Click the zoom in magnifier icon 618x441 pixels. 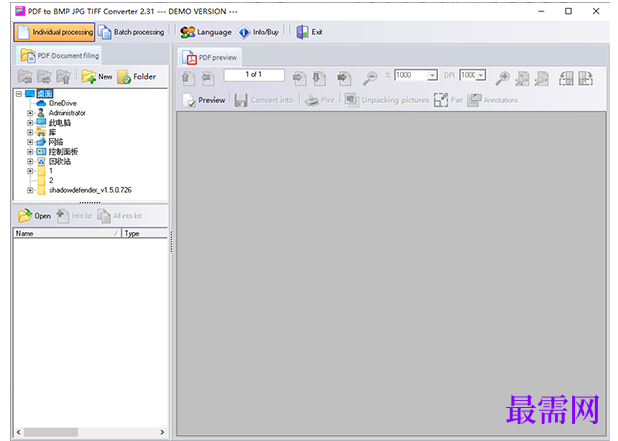pyautogui.click(x=503, y=78)
